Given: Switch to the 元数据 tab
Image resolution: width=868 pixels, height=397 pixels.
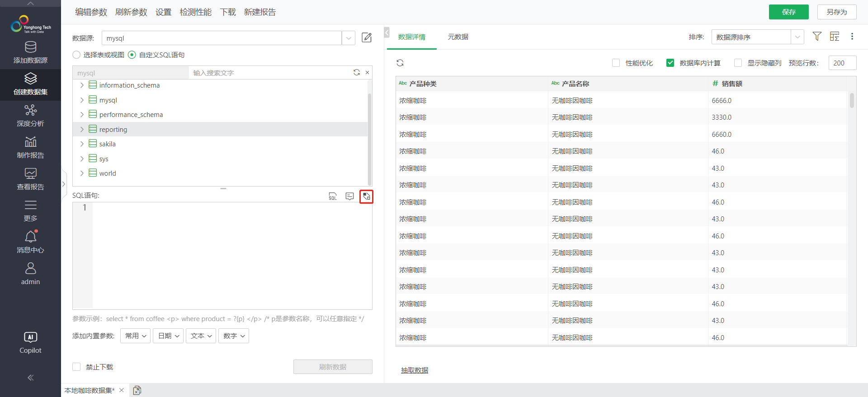Looking at the screenshot, I should (x=458, y=37).
